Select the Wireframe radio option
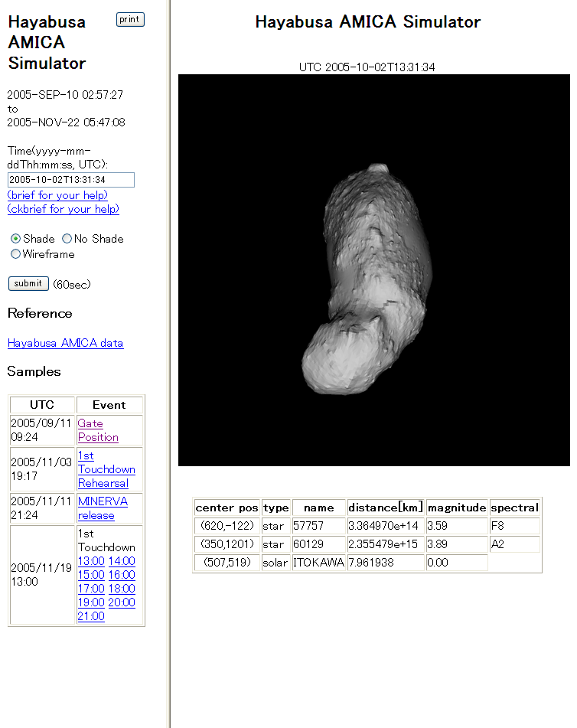This screenshot has height=728, width=577. coord(16,254)
